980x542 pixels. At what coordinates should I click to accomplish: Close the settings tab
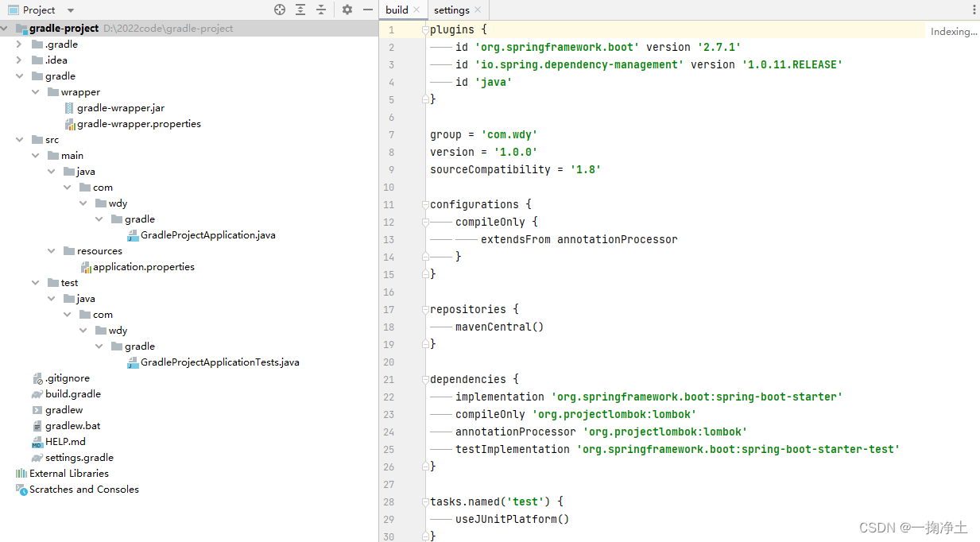[478, 10]
